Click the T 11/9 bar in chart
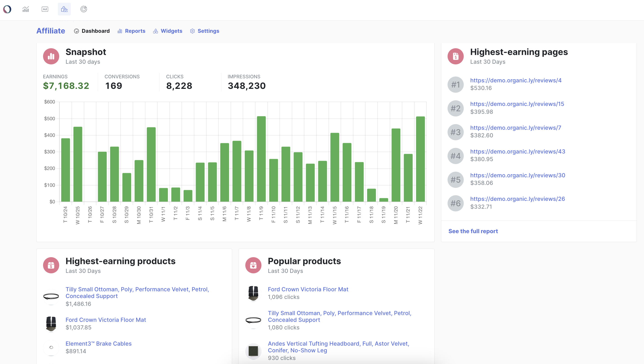 261,159
